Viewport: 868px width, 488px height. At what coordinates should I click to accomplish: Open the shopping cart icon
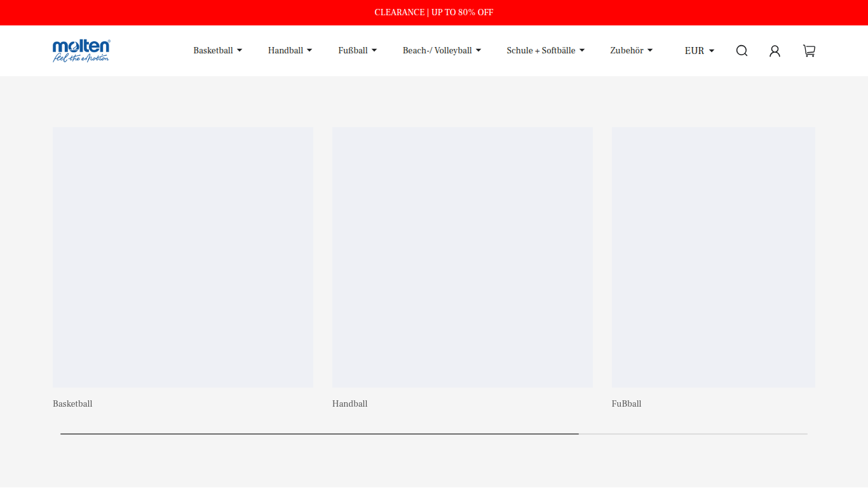click(x=809, y=51)
